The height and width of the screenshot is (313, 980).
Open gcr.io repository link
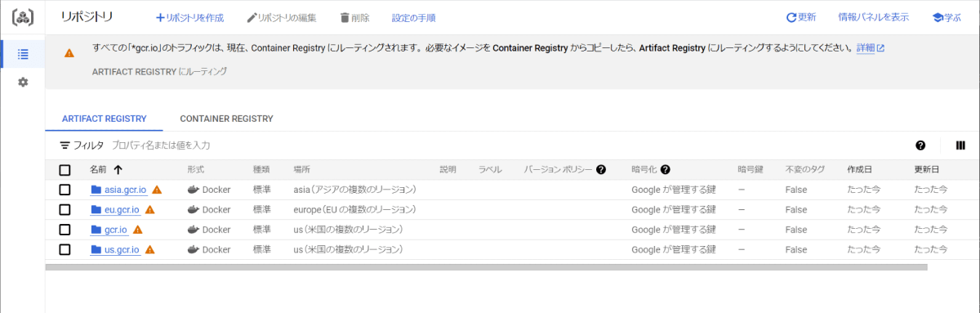point(116,230)
